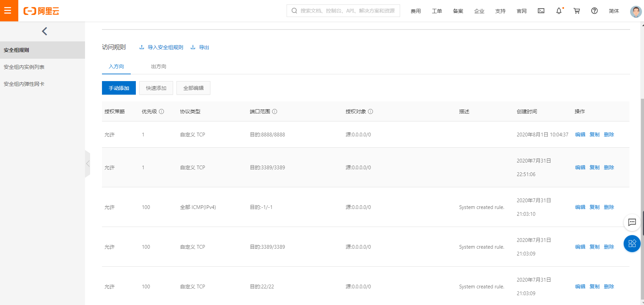644x305 pixels.
Task: Delete the priority 100 3389/3389 rule
Action: pos(609,247)
